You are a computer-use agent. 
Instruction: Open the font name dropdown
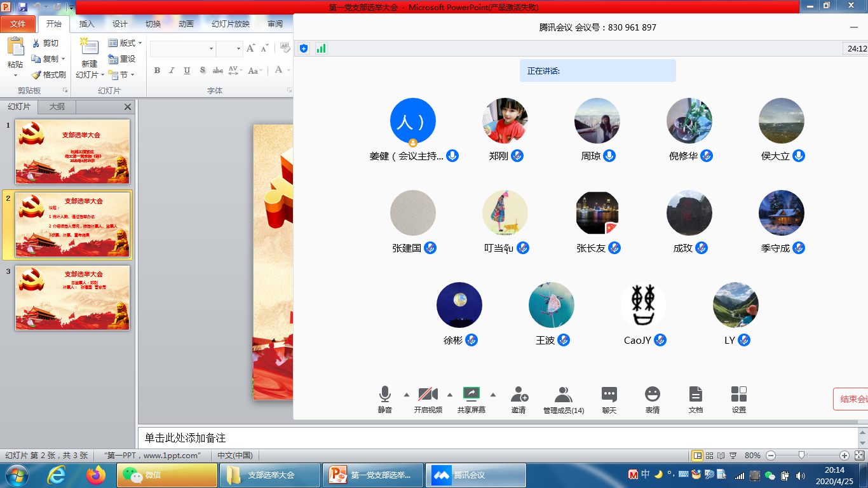[212, 49]
